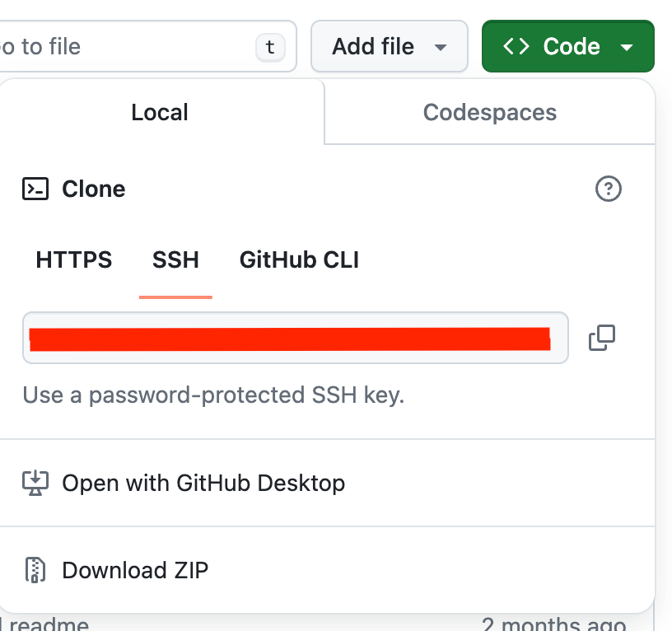This screenshot has width=672, height=631.
Task: Select the SSH clone option
Action: (x=175, y=259)
